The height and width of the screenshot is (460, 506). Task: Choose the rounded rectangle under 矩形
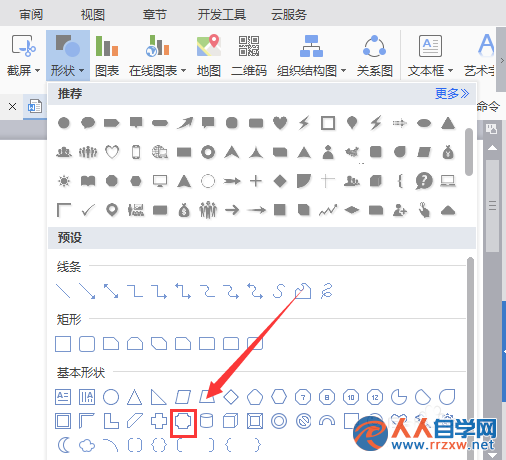coord(87,344)
